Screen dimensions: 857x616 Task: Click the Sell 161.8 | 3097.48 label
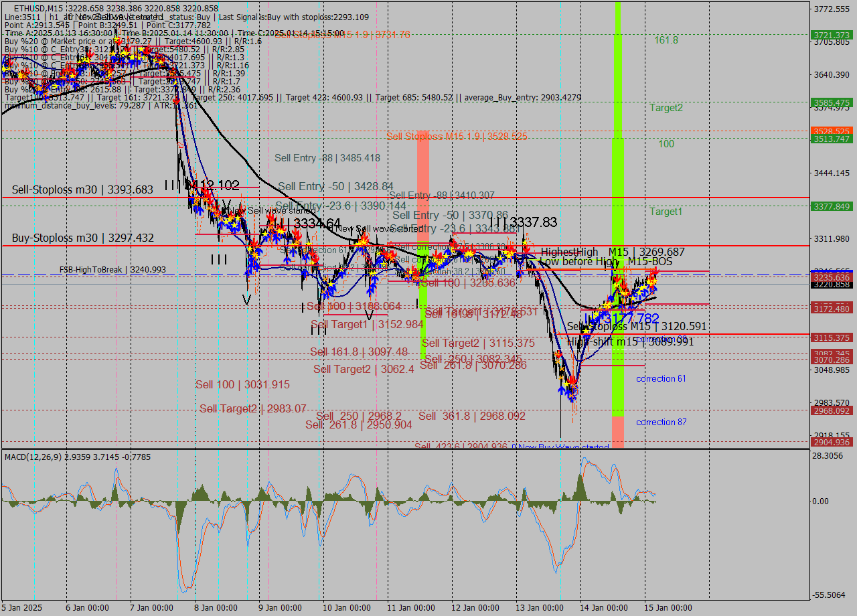point(359,352)
